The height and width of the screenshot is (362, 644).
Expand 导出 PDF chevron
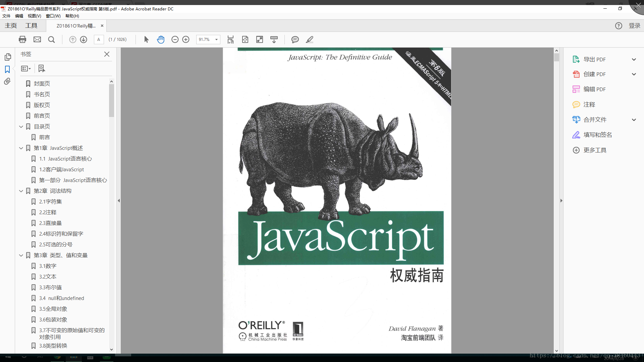click(x=634, y=59)
